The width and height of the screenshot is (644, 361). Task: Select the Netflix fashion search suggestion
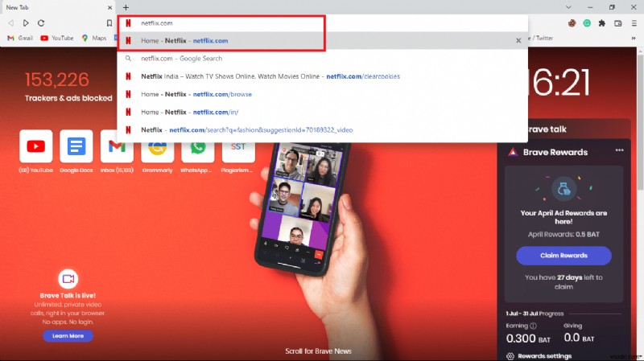[x=323, y=130]
